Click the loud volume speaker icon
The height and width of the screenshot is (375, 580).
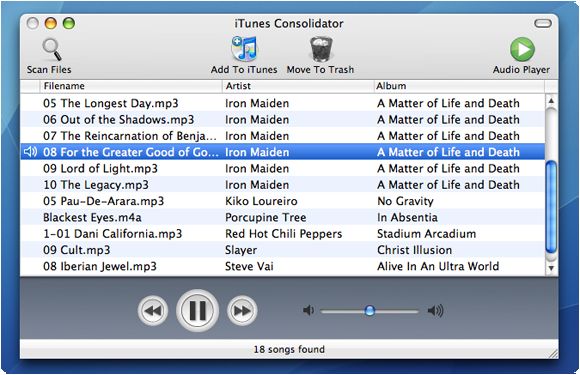[x=435, y=311]
